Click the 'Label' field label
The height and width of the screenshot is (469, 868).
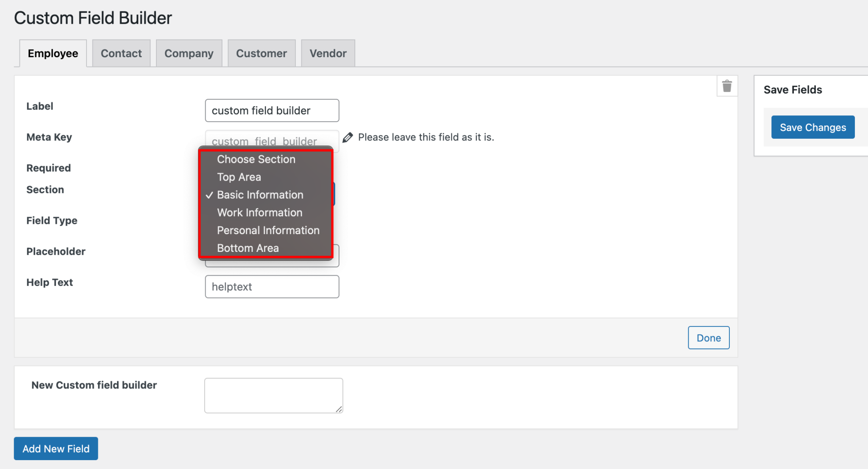(x=40, y=106)
